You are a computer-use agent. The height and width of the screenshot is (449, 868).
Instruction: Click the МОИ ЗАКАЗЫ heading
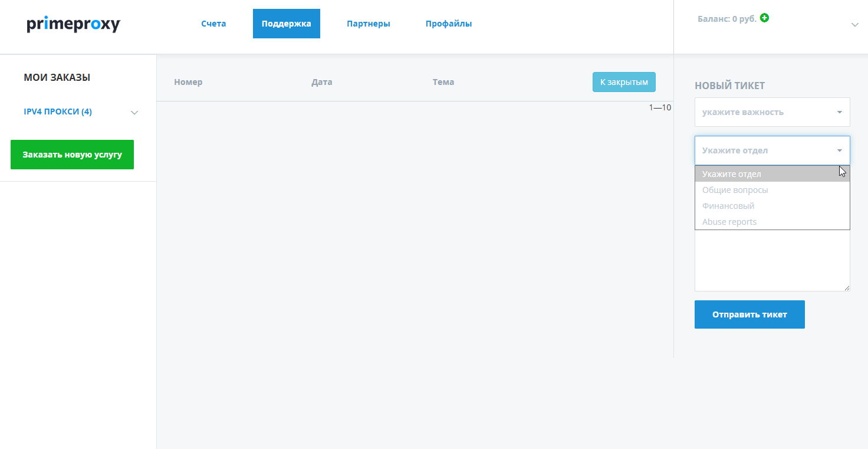tap(57, 77)
